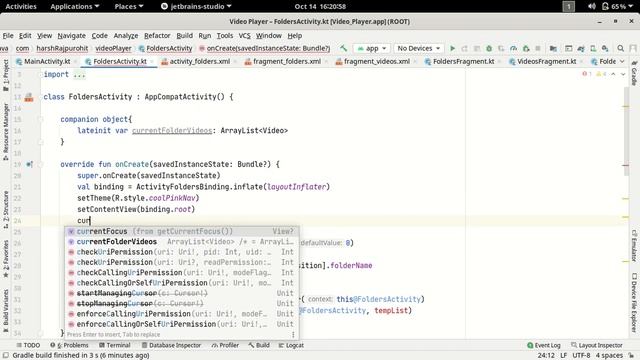The image size is (640, 360).
Task: Select currentFocus completion suggestion
Action: [182, 231]
